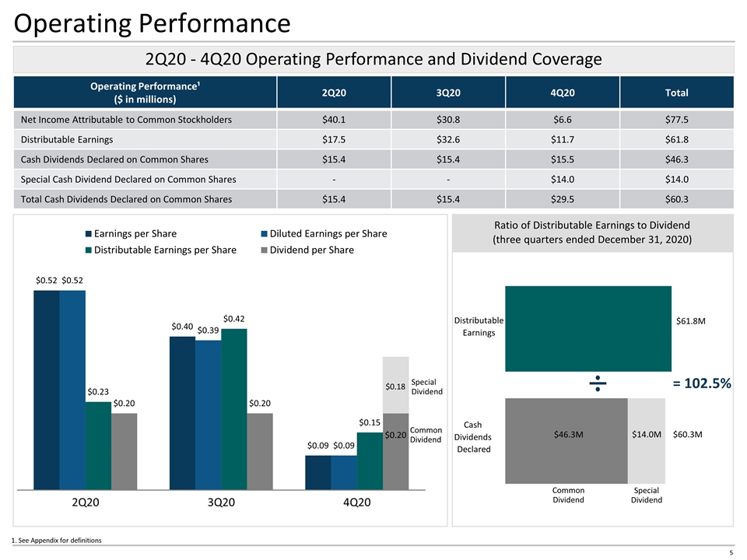747x560 pixels.
Task: Click the 3Q20 $0.42 distributable earnings bar
Action: click(x=234, y=409)
